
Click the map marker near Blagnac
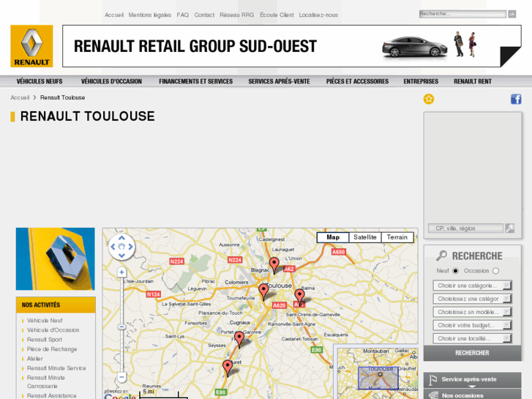coord(274,265)
